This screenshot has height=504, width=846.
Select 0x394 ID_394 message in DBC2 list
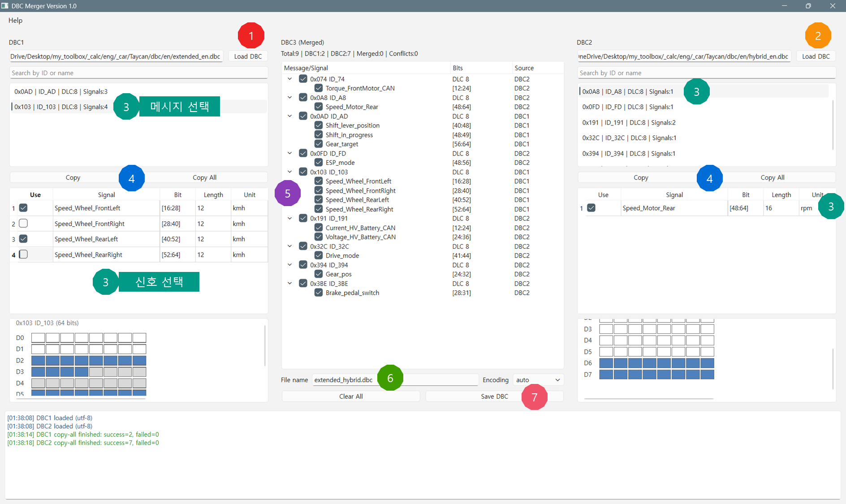click(705, 153)
